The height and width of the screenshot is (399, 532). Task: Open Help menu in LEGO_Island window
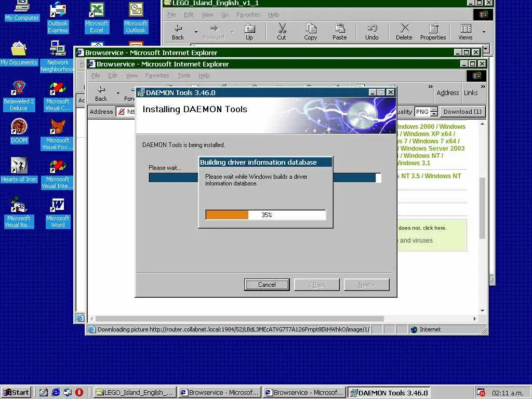pyautogui.click(x=273, y=15)
